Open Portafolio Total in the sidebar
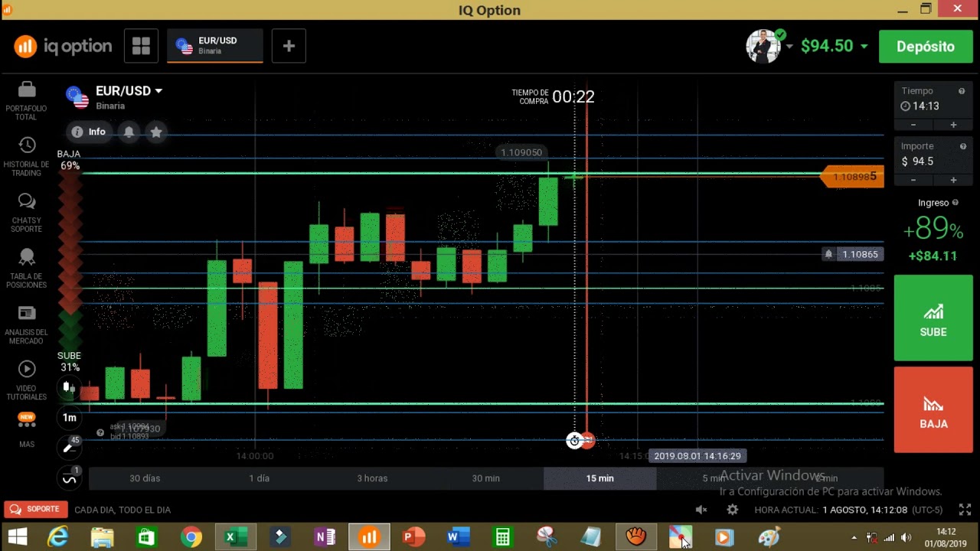The width and height of the screenshot is (980, 551). click(x=26, y=100)
